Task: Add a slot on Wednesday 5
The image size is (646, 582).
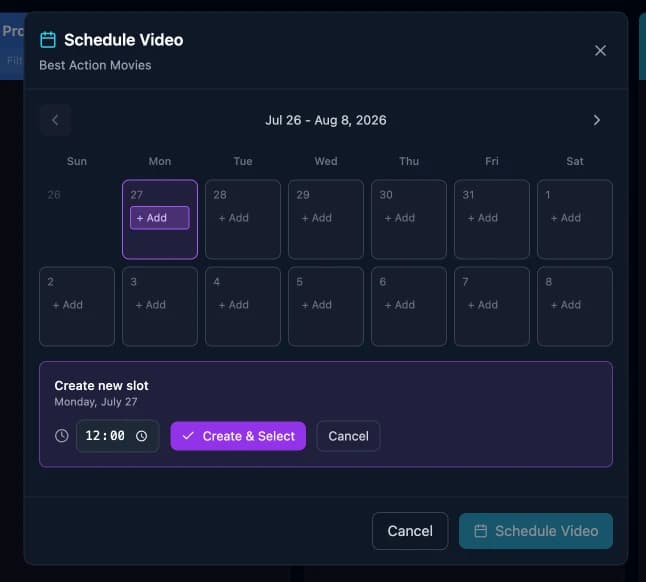Action: [x=317, y=305]
